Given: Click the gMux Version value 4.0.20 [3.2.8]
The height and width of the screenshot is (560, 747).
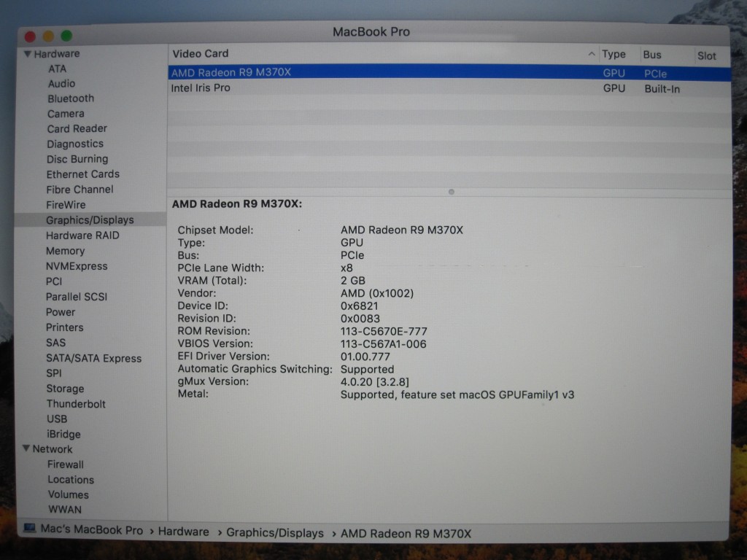Looking at the screenshot, I should [375, 382].
